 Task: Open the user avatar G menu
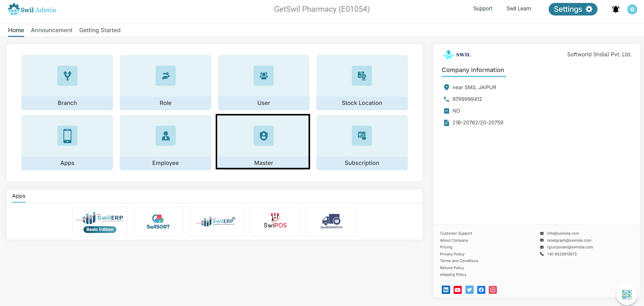tap(632, 9)
